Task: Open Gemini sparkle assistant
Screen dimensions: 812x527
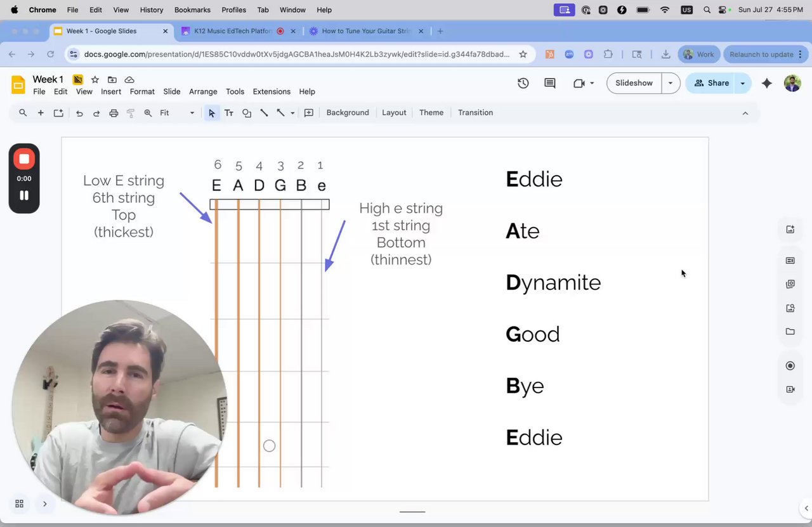Action: pos(767,83)
